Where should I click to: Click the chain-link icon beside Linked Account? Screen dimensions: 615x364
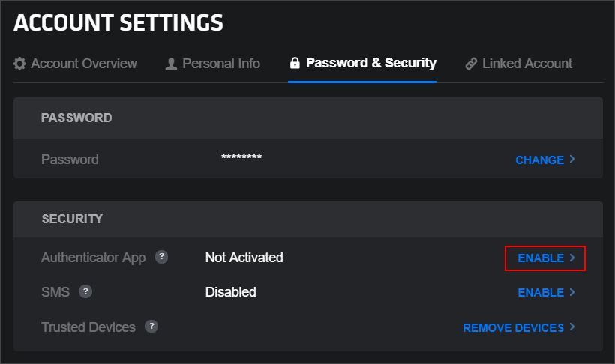point(471,64)
